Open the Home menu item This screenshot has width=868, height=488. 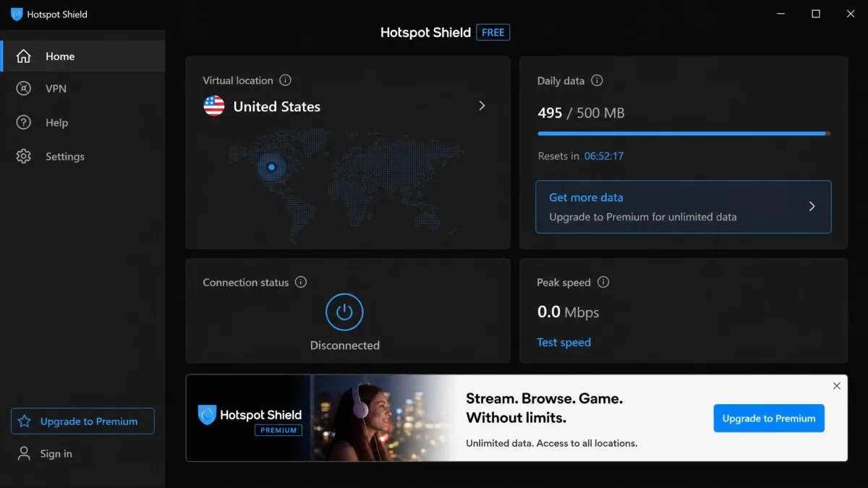point(83,56)
